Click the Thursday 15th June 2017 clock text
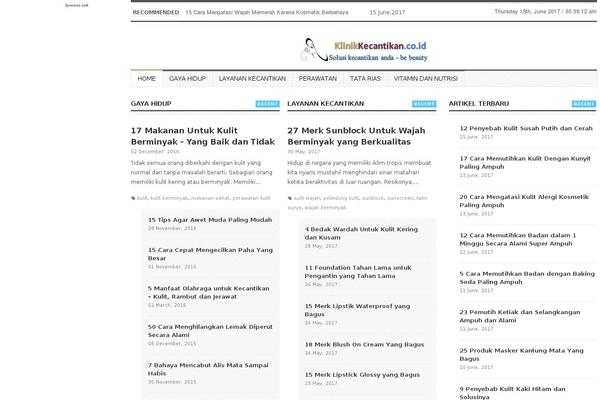This screenshot has height=400, width=600. point(545,11)
